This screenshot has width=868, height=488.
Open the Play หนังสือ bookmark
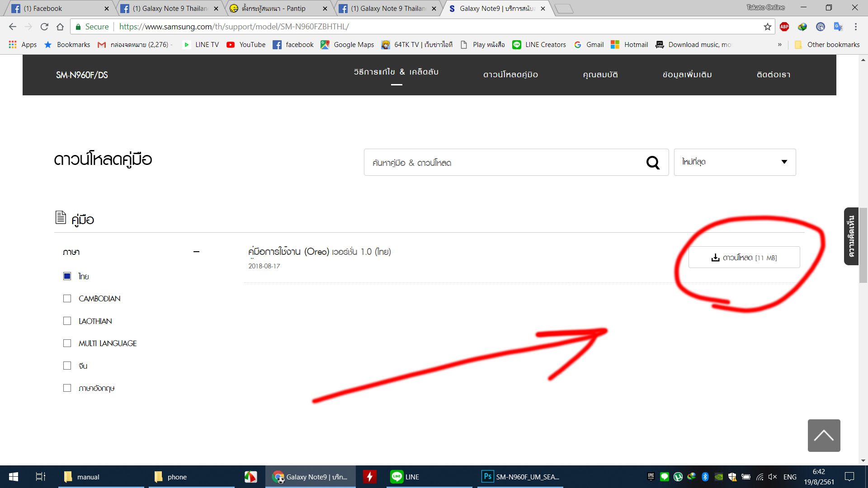click(482, 44)
